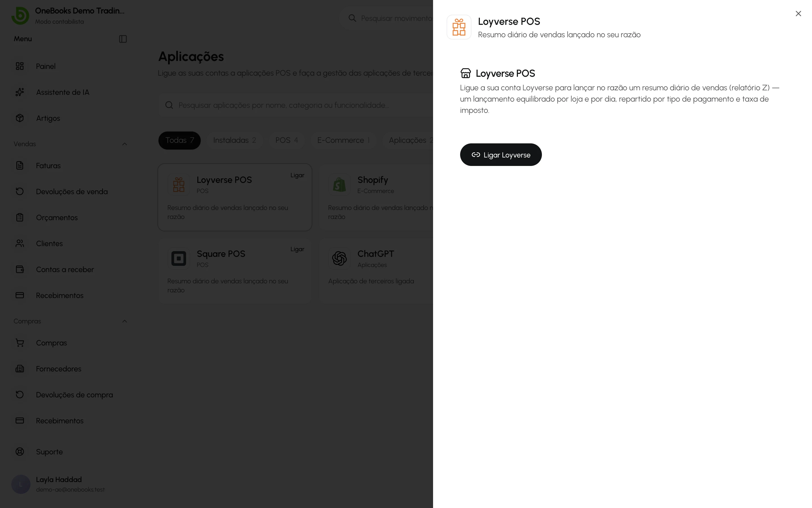Click the Faturas document icon
Viewport: 812px width, 508px height.
pyautogui.click(x=20, y=165)
